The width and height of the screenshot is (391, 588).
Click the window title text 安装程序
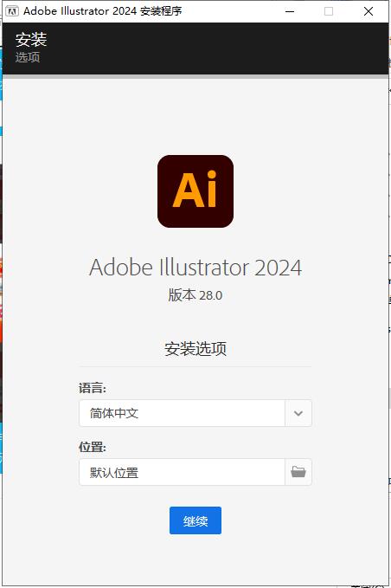161,11
